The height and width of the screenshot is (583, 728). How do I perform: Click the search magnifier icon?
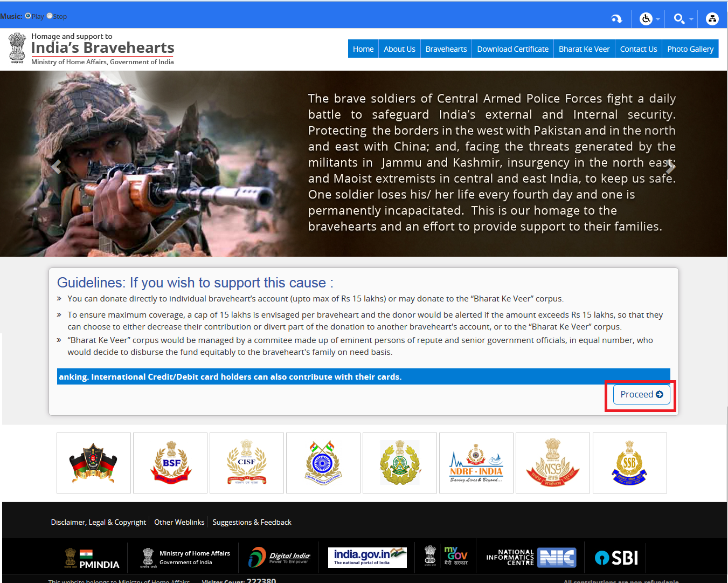coord(678,18)
